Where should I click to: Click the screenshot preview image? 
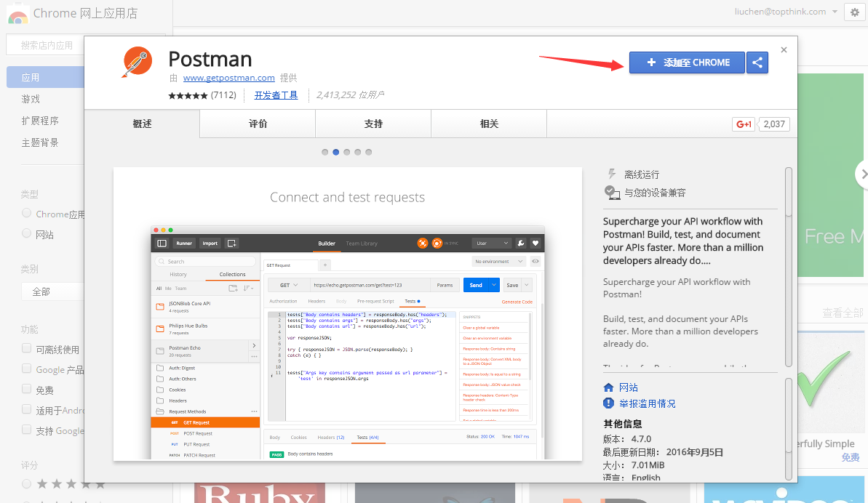[348, 313]
